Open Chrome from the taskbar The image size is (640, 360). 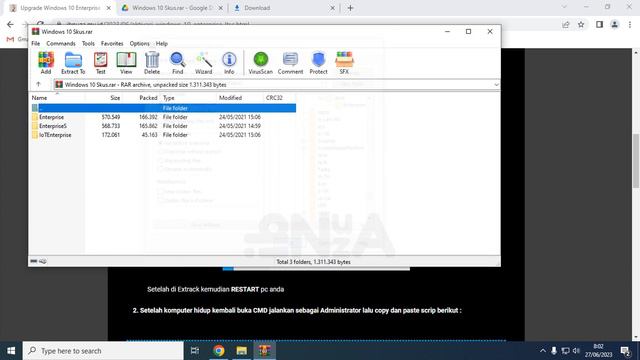(219, 351)
